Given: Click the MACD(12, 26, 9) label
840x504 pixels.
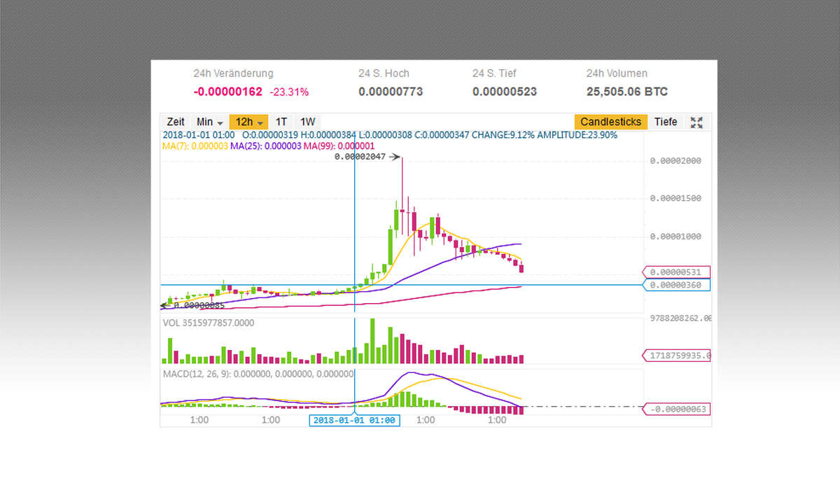Looking at the screenshot, I should 258,374.
